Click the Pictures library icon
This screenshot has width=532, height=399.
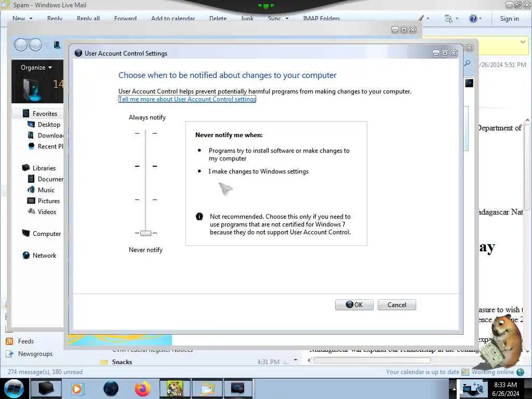(x=31, y=201)
